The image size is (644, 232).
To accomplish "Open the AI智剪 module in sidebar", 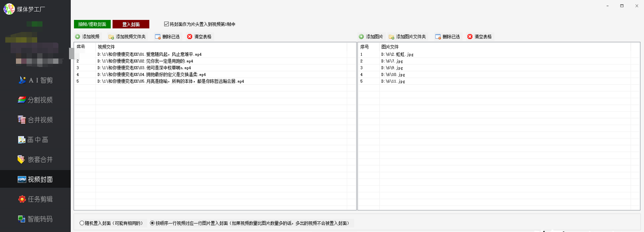I will tap(35, 80).
